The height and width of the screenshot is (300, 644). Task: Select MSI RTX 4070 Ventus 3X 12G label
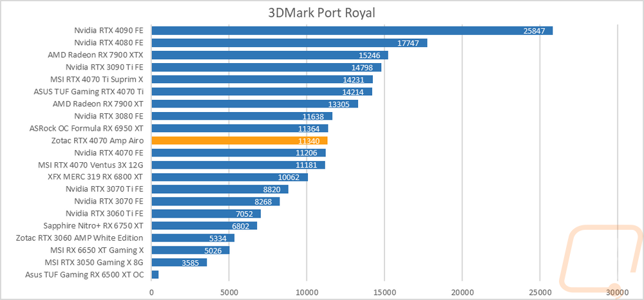(x=91, y=165)
